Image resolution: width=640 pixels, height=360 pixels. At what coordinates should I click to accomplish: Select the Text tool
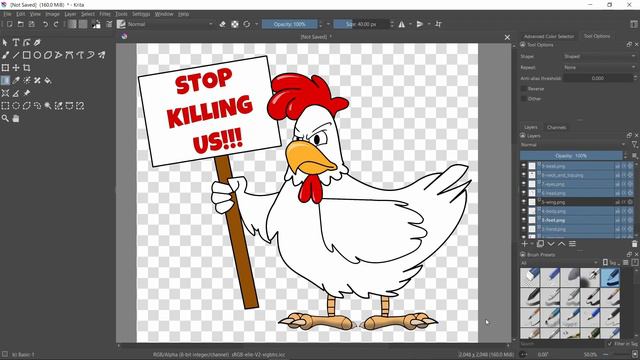tap(16, 42)
